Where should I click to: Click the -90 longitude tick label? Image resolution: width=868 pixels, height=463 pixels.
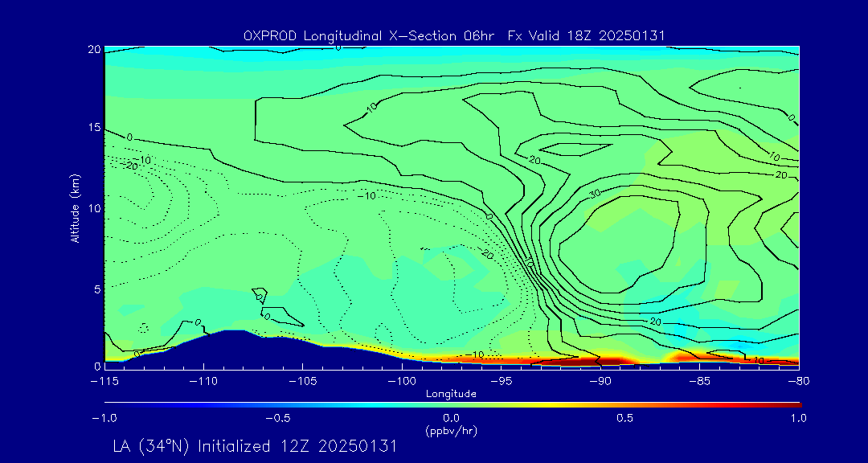coord(600,381)
